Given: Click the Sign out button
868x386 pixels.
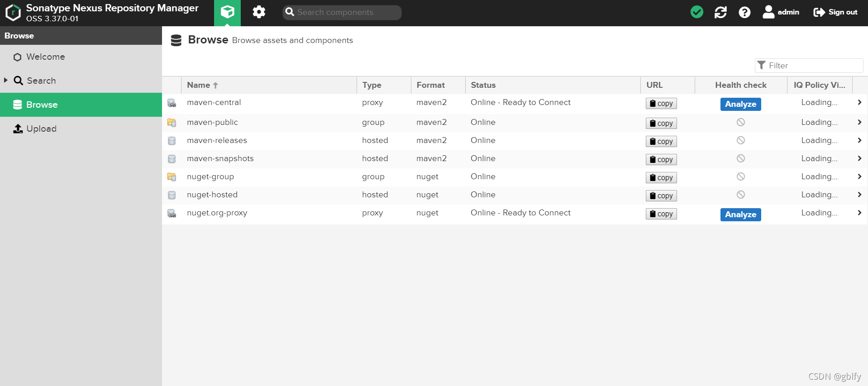Looking at the screenshot, I should point(835,12).
